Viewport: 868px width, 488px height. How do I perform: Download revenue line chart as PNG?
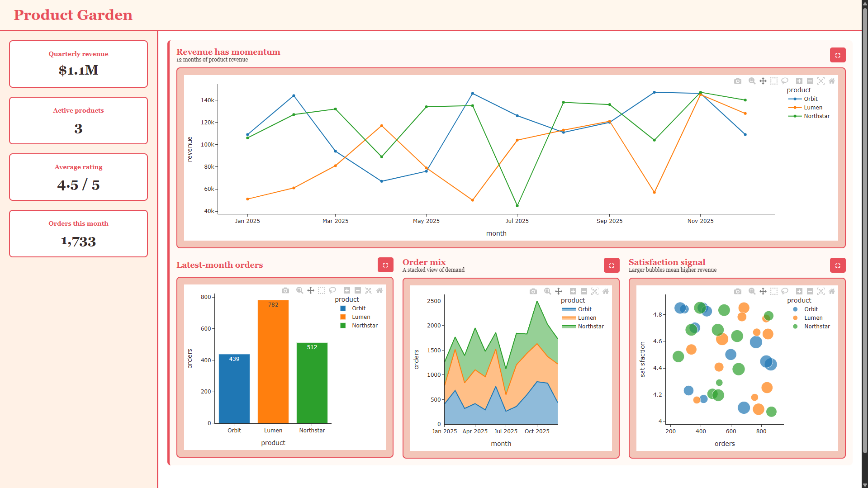pyautogui.click(x=738, y=81)
